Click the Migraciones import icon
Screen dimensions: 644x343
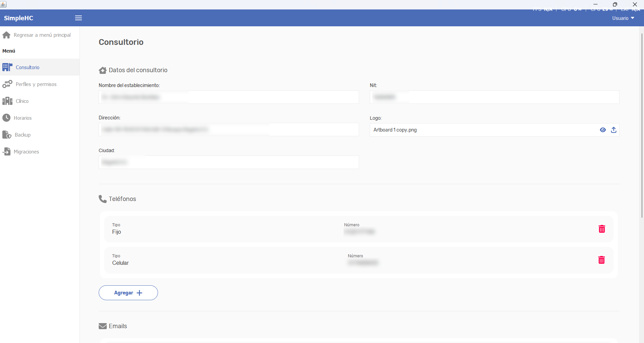point(6,151)
